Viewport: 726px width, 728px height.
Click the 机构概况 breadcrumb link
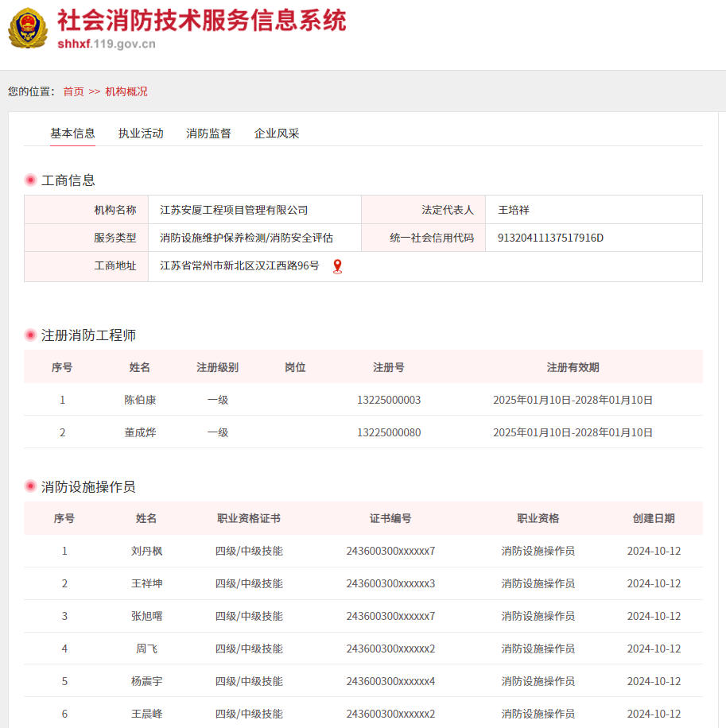click(x=126, y=91)
